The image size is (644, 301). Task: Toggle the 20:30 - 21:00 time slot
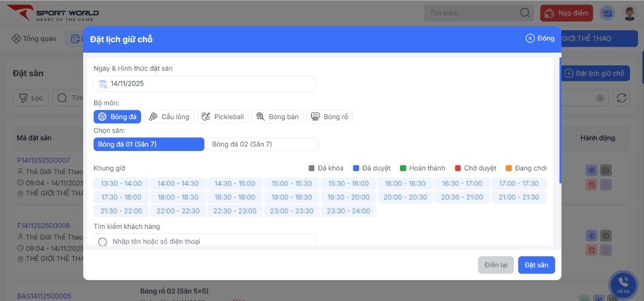(x=462, y=197)
